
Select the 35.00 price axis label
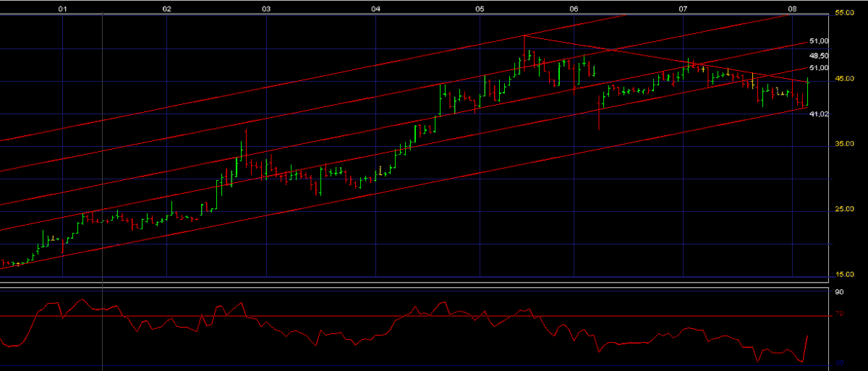844,144
